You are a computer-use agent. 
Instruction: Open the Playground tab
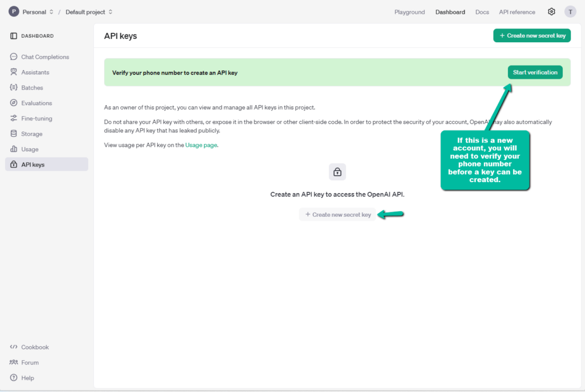click(409, 12)
